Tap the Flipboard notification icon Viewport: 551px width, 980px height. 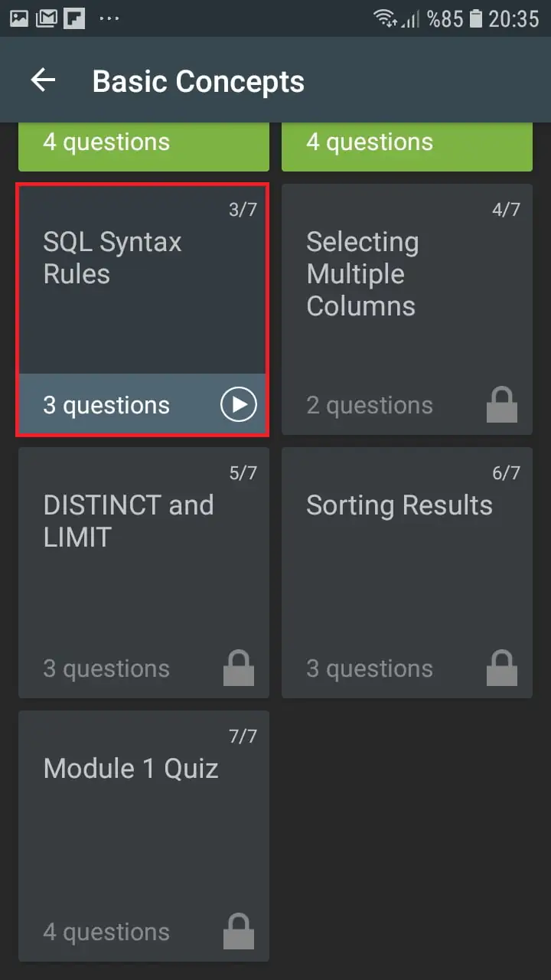coord(74,18)
